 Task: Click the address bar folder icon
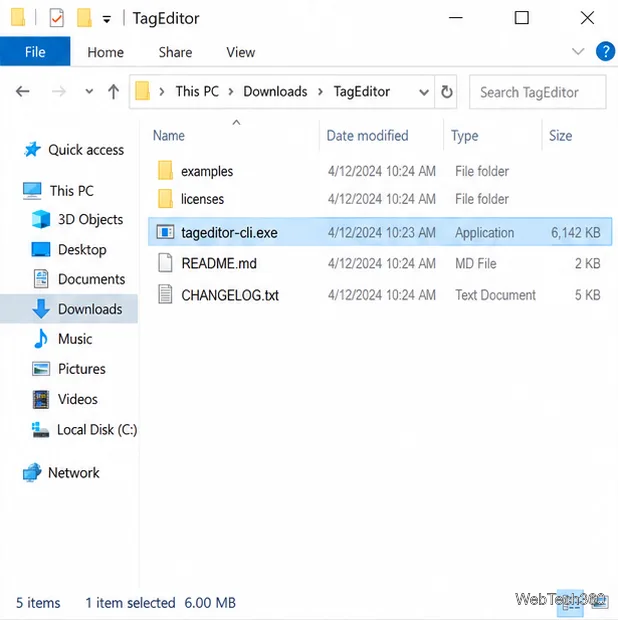[142, 91]
